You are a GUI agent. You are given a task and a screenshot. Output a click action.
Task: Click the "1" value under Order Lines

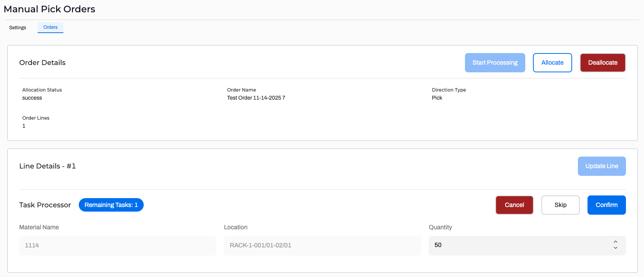[24, 126]
